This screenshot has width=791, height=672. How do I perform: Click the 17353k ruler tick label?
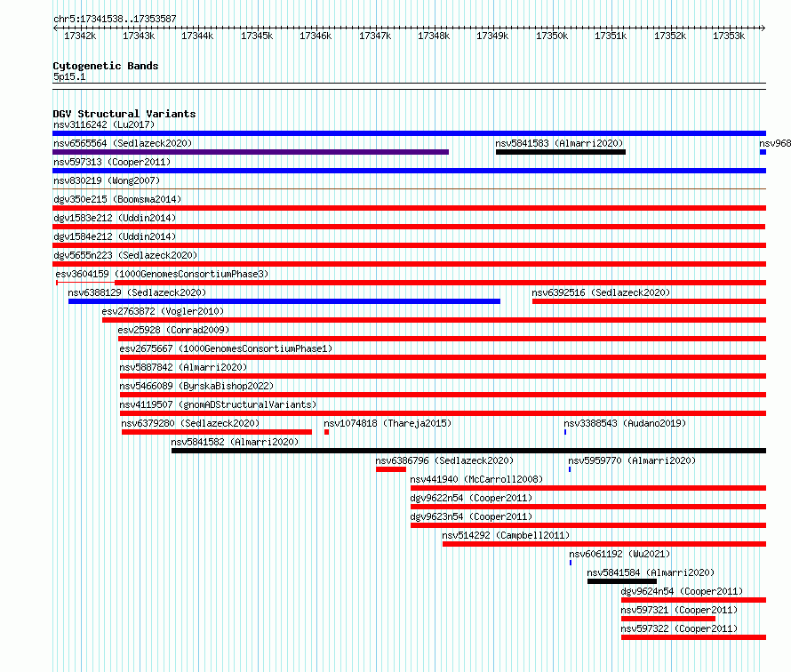coord(729,36)
